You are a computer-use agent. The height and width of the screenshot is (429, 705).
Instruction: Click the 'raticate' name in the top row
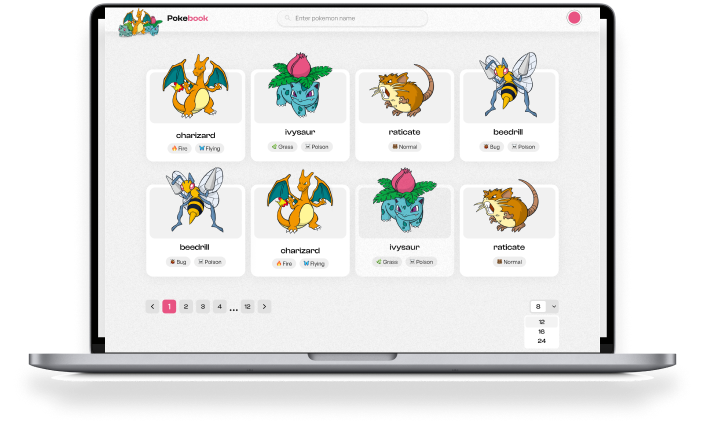(404, 132)
